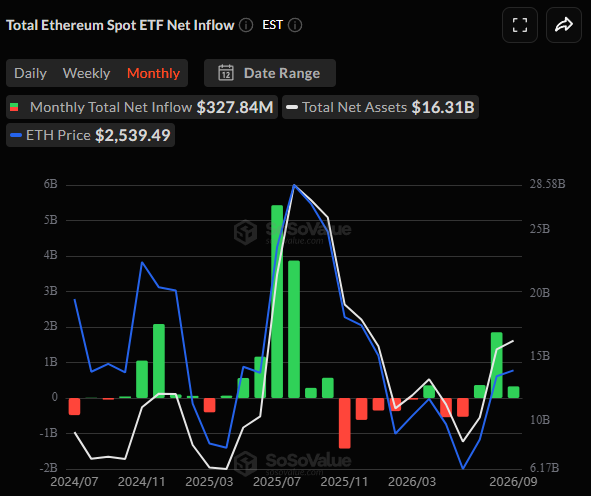Image resolution: width=591 pixels, height=496 pixels.
Task: Click the 2026/03 axis label
Action: (412, 482)
